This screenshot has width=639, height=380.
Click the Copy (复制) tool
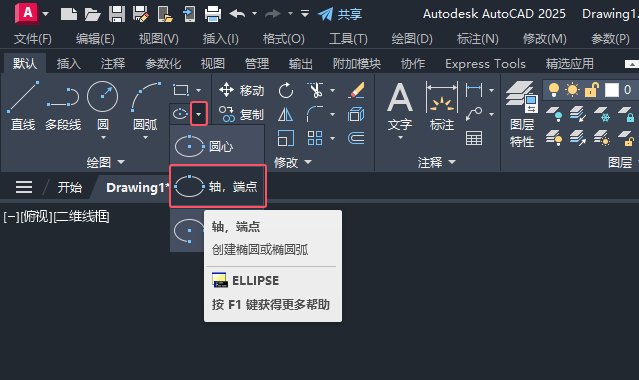241,115
